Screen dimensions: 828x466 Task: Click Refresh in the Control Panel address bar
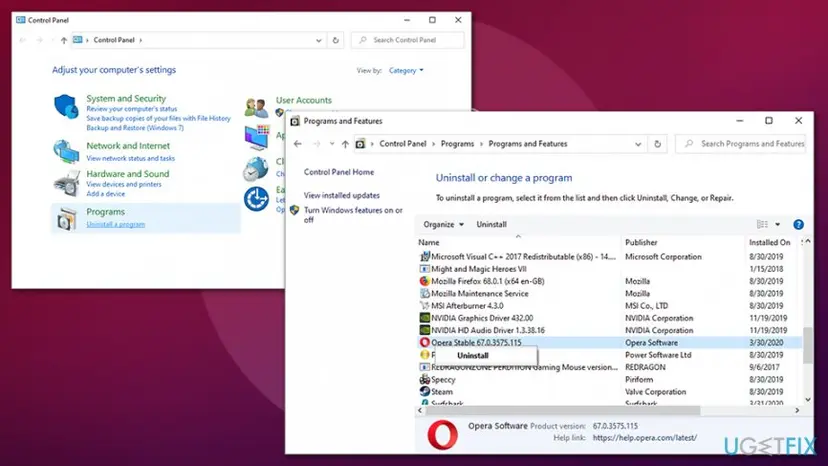335,40
